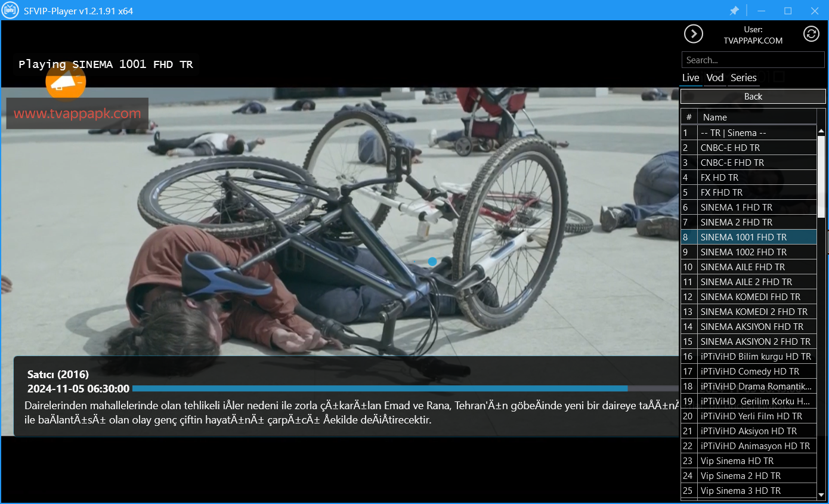Switch to the Live tab
829x504 pixels.
(691, 78)
